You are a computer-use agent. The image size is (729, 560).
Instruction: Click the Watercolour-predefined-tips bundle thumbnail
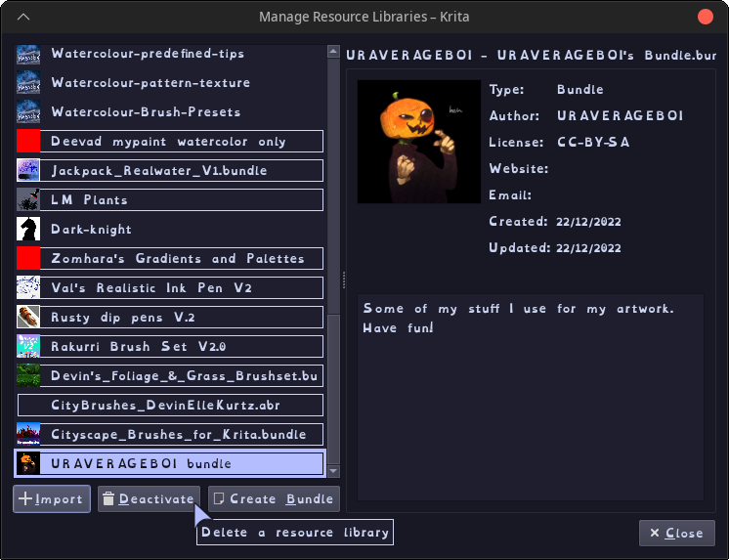pos(28,55)
